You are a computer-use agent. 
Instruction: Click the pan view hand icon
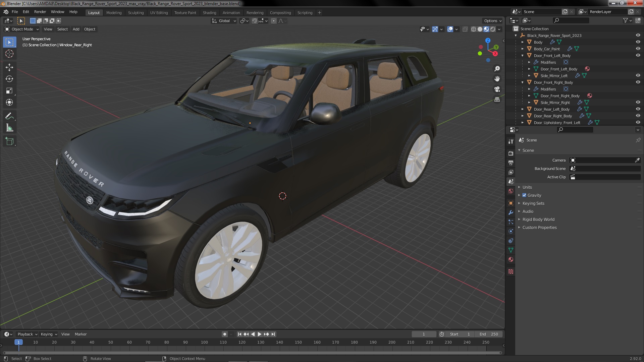tap(497, 79)
